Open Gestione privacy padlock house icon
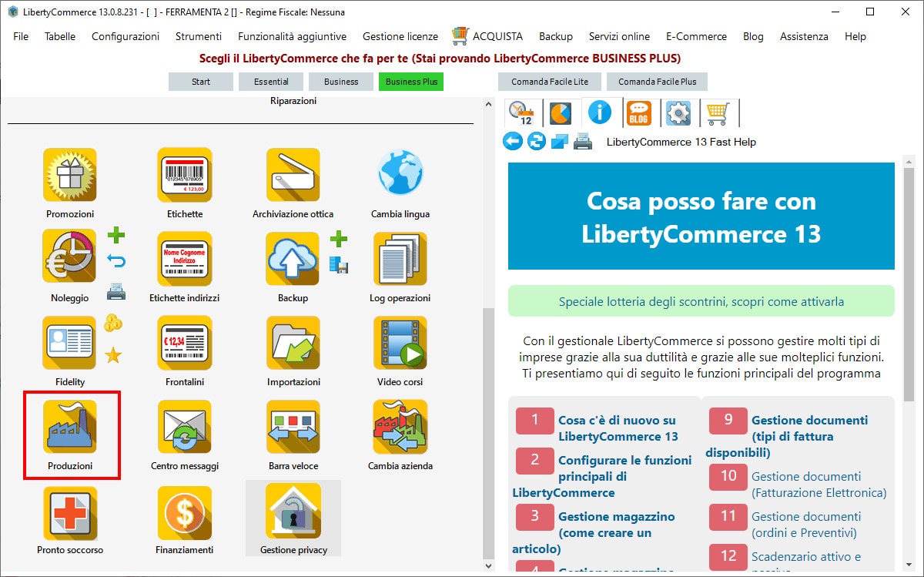Viewport: 924px width, 577px height. [293, 512]
